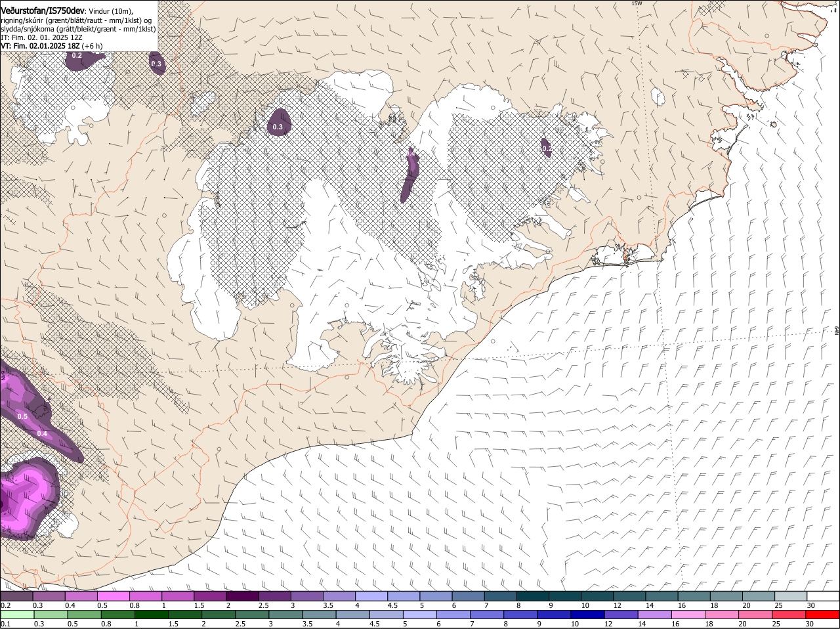Pick the lavender 4–4.5 swatch, top row
Viewport: 840px width, 629px height.
tap(371, 596)
